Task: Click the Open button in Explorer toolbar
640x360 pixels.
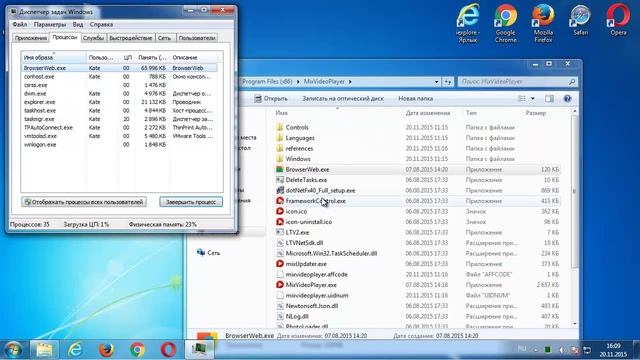Action: 271,99
